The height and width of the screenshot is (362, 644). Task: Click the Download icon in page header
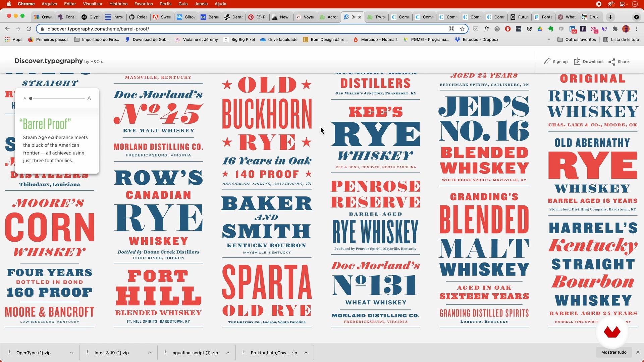coord(577,61)
